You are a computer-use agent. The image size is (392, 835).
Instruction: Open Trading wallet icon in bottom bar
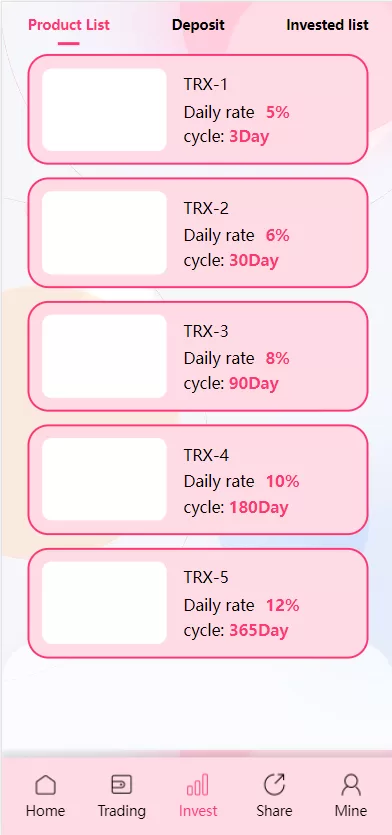point(121,784)
